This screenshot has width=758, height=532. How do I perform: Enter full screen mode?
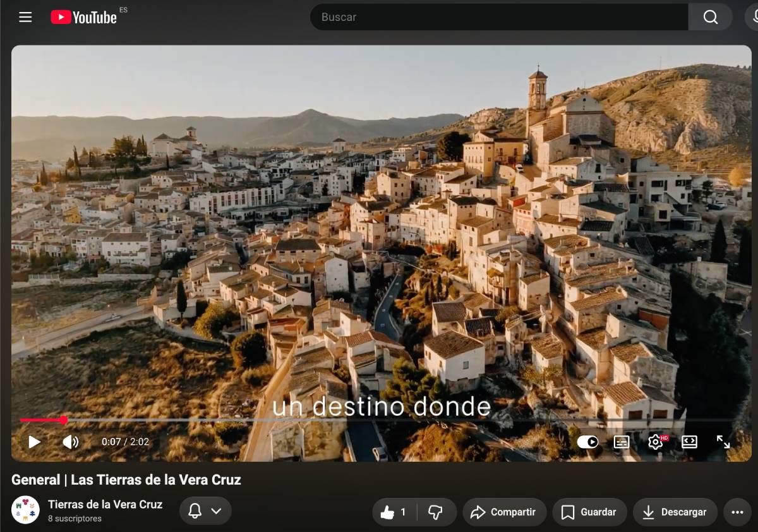click(x=723, y=442)
